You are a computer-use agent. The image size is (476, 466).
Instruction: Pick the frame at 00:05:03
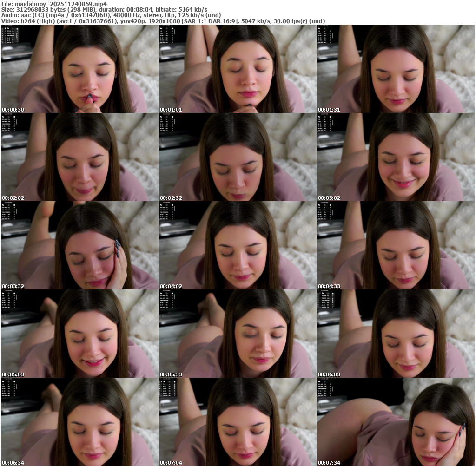79,334
